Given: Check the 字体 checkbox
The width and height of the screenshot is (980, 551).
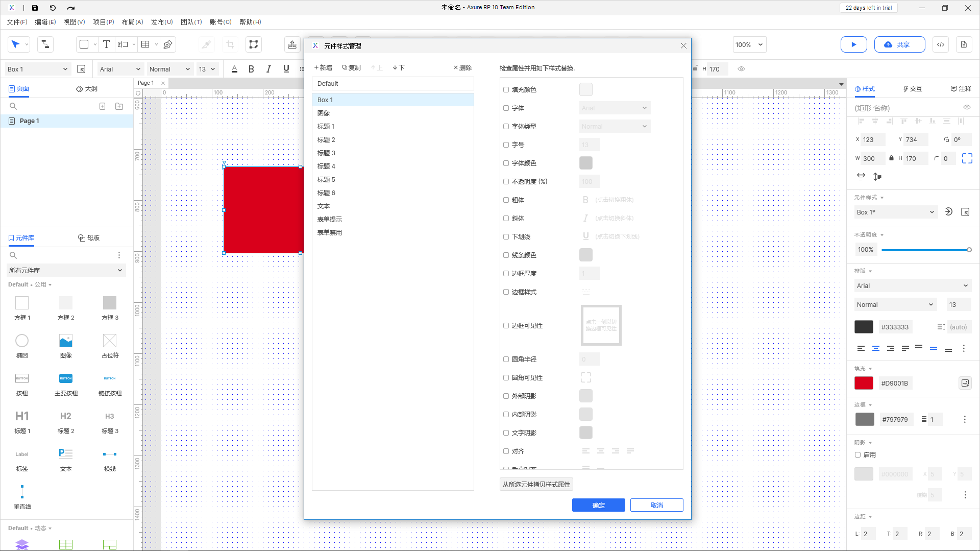Looking at the screenshot, I should tap(506, 108).
